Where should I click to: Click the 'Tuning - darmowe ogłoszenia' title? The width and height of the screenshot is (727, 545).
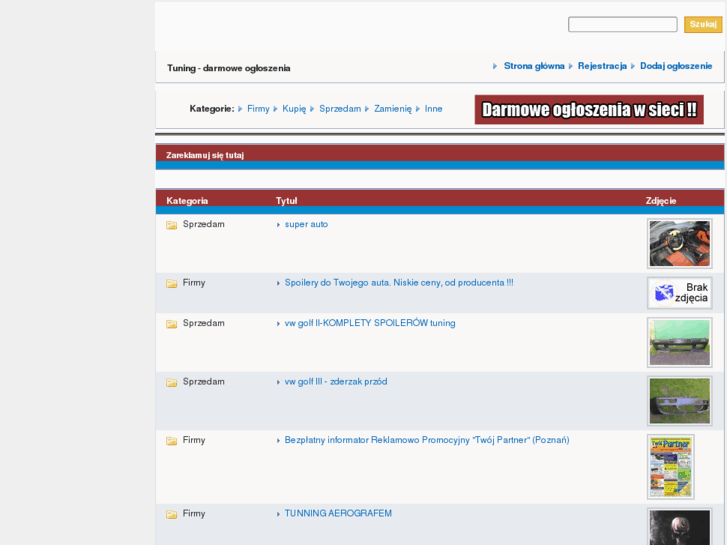pos(229,68)
